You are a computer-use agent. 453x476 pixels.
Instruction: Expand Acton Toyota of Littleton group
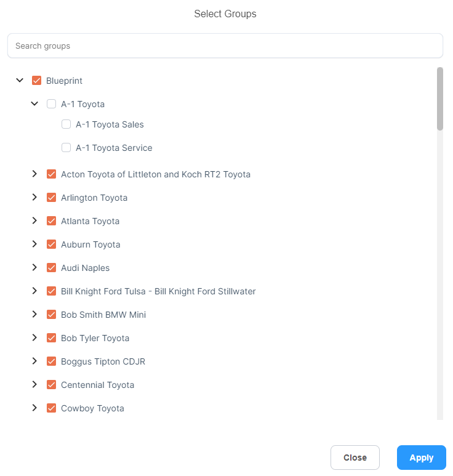coord(34,174)
